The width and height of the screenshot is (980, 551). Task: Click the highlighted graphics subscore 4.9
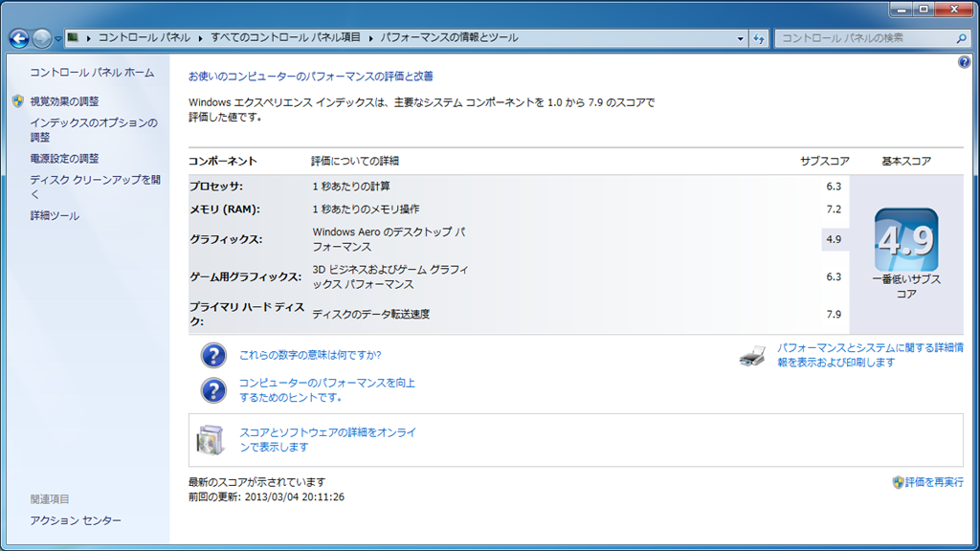[x=834, y=239]
